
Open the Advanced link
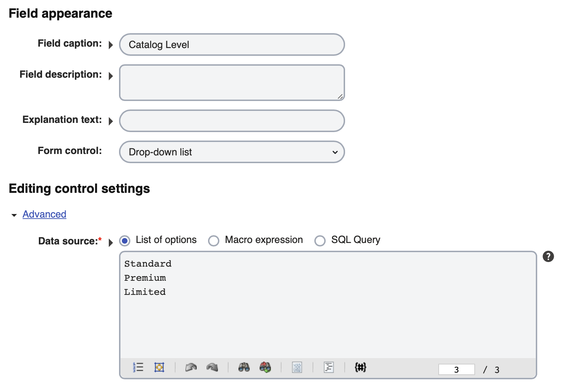pyautogui.click(x=45, y=214)
